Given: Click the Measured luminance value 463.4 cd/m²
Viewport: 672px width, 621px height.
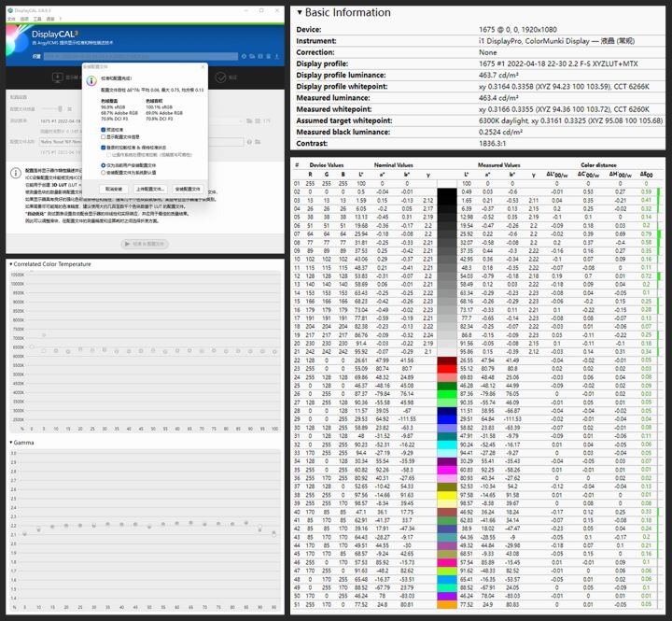Looking at the screenshot, I should (x=498, y=98).
